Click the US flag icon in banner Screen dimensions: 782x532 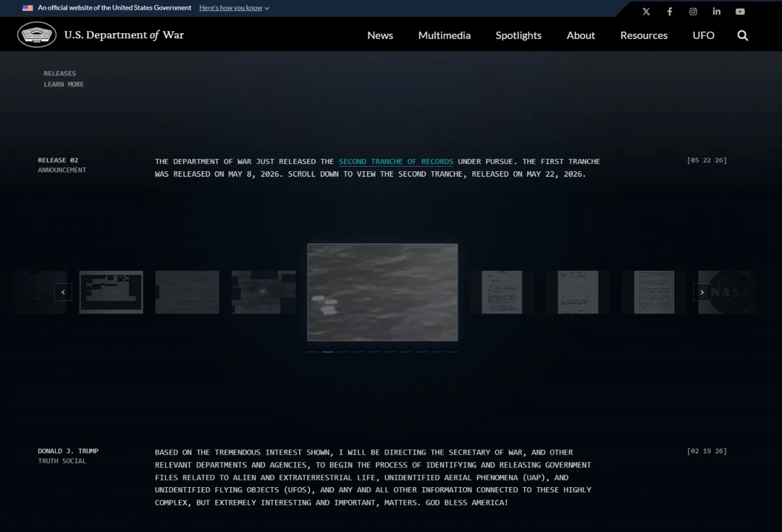click(x=27, y=8)
